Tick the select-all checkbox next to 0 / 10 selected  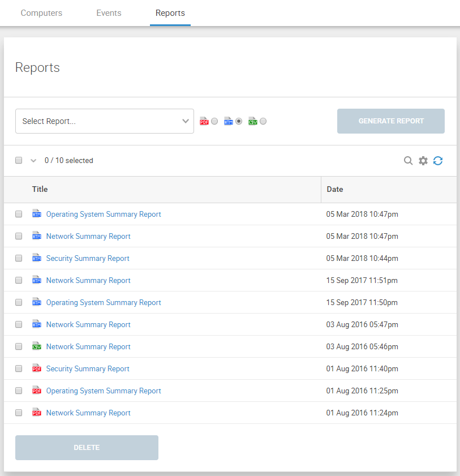click(x=19, y=160)
